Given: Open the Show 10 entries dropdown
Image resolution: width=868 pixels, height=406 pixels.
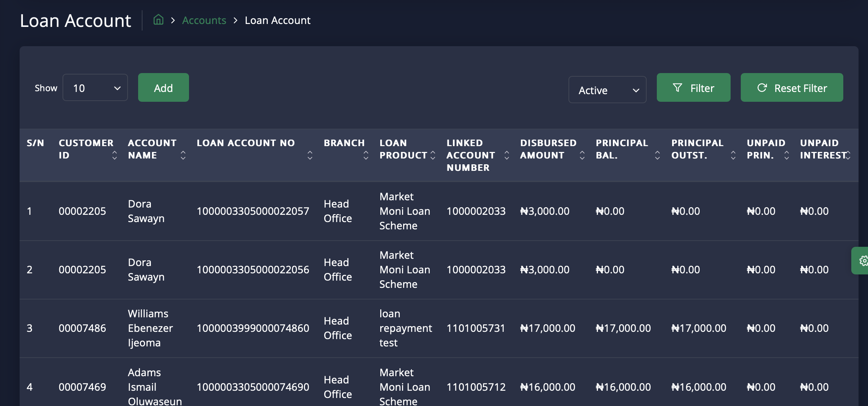Looking at the screenshot, I should click(x=95, y=88).
